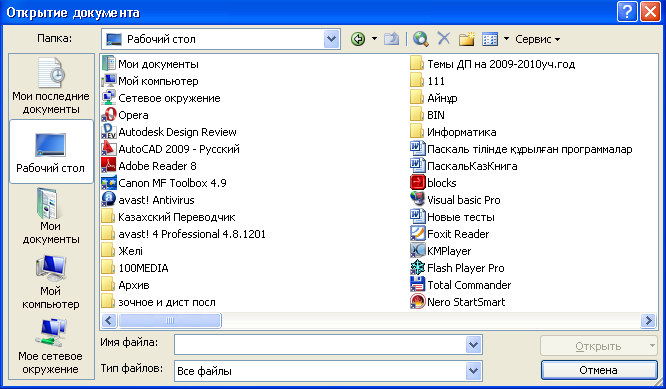This screenshot has height=389, width=666.
Task: Expand the Имя файла dropdown arrow
Action: pyautogui.click(x=473, y=344)
